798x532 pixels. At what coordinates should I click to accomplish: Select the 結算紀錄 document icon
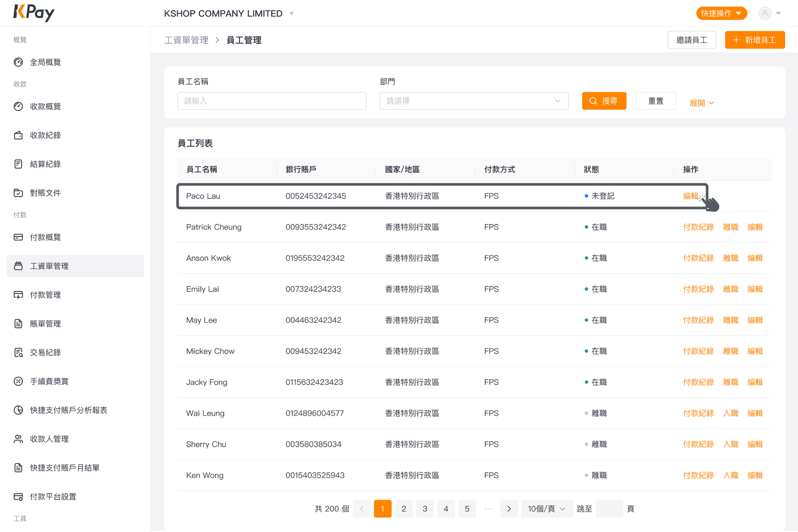pos(18,164)
